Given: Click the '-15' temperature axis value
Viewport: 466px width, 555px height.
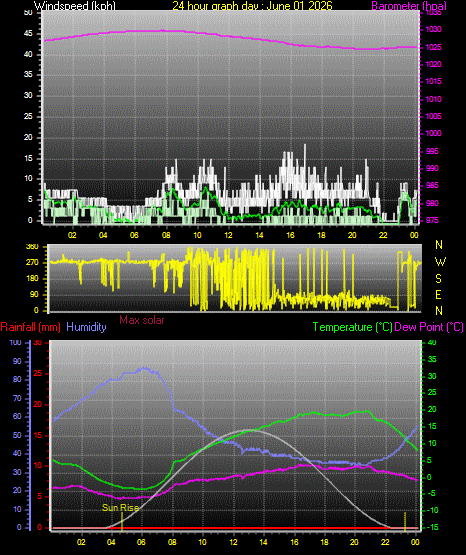Looking at the screenshot, I should click(x=432, y=527).
